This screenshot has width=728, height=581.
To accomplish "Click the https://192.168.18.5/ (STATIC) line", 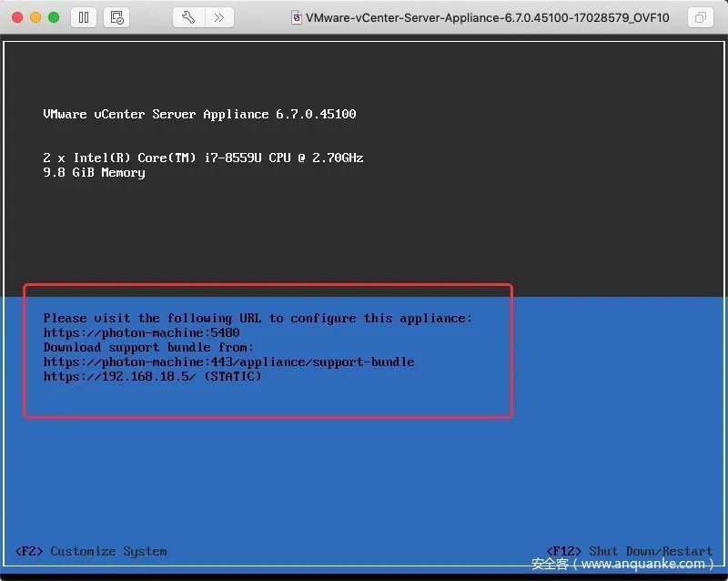I will pos(152,376).
